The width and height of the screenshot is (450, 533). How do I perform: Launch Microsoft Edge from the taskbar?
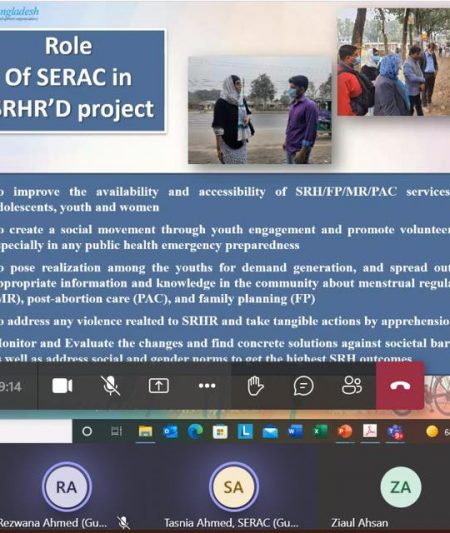click(x=195, y=431)
